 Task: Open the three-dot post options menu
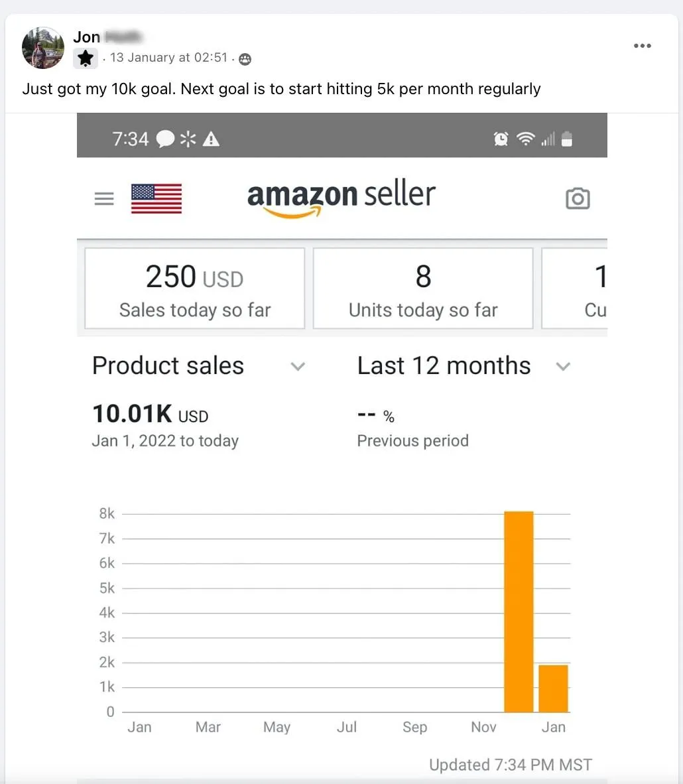pyautogui.click(x=642, y=46)
